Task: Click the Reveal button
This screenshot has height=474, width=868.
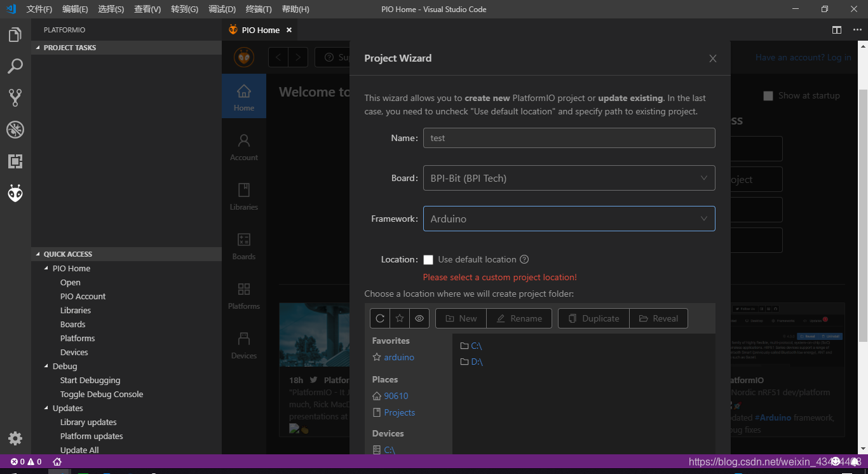Action: point(659,318)
